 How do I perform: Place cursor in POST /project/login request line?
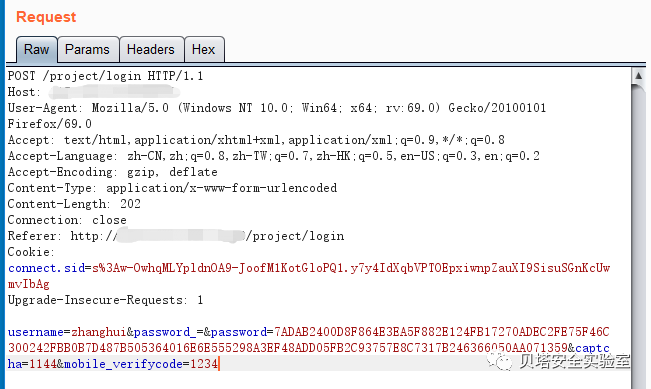(x=105, y=76)
